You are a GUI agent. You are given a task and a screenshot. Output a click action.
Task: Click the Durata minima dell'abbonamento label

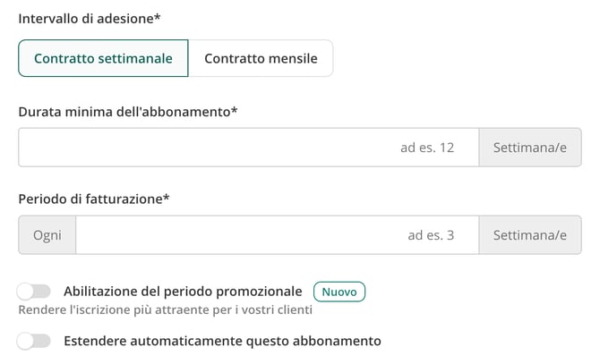pyautogui.click(x=128, y=112)
